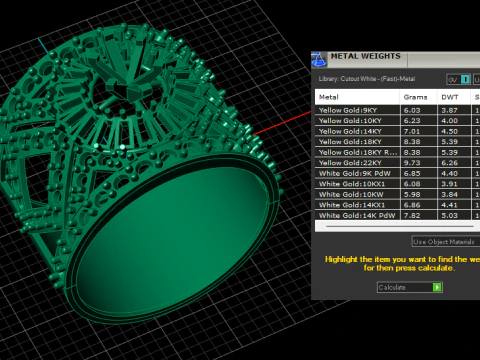
Task: Sort by the Metal column header
Action: tap(357, 97)
